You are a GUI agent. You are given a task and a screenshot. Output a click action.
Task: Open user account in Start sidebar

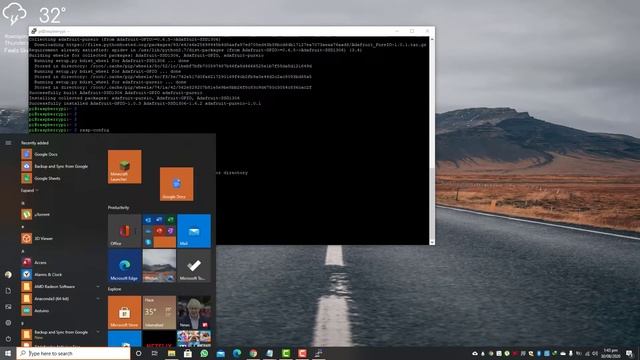pyautogui.click(x=8, y=275)
